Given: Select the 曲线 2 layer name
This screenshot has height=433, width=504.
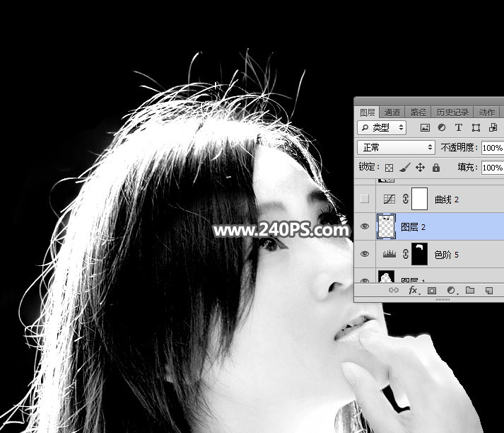Looking at the screenshot, I should tap(447, 200).
